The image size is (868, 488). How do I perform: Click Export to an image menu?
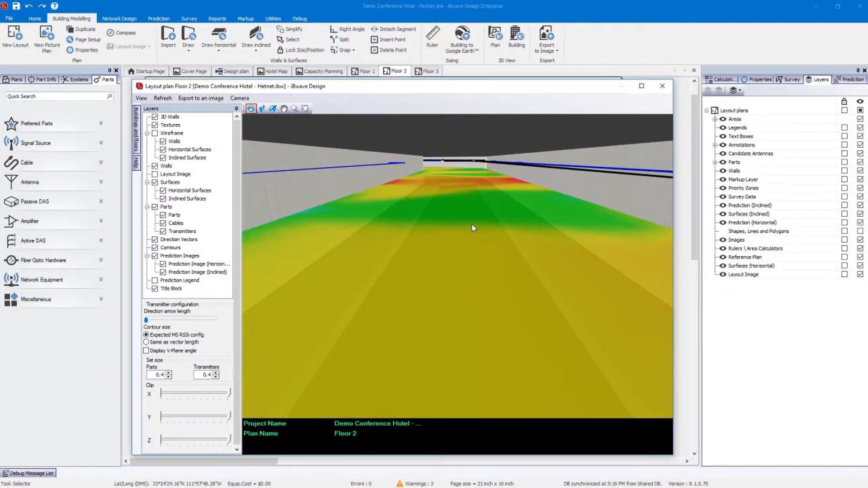click(x=201, y=98)
